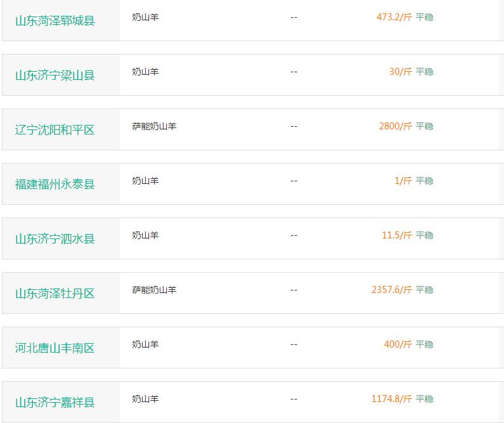Open the 山东菏泽郓城县 location link
The height and width of the screenshot is (423, 504).
tap(55, 21)
